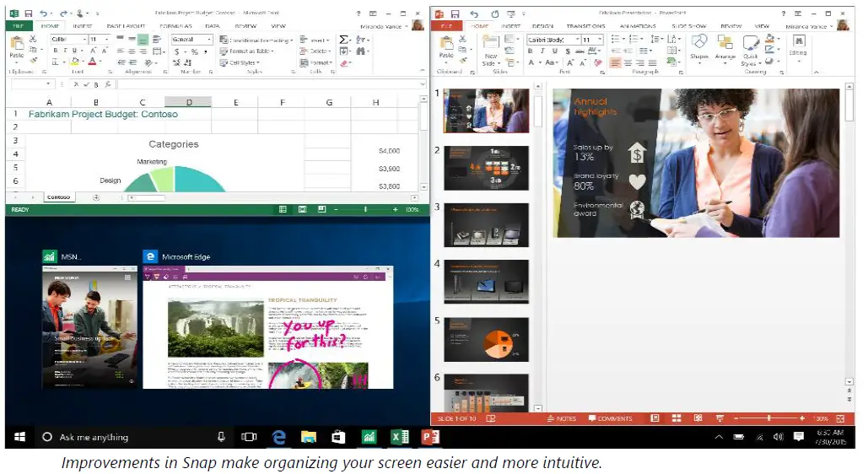
Task: Open the Excel Name Box dropdown
Action: [48, 84]
